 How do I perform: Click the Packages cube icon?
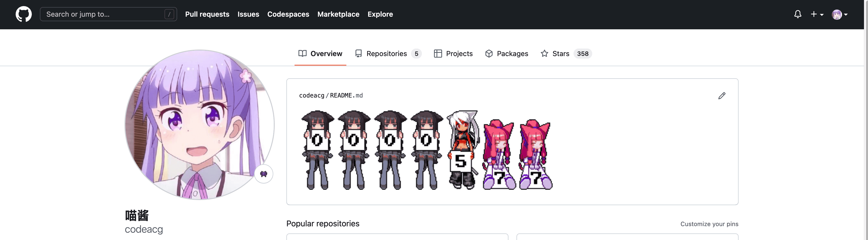coord(489,54)
